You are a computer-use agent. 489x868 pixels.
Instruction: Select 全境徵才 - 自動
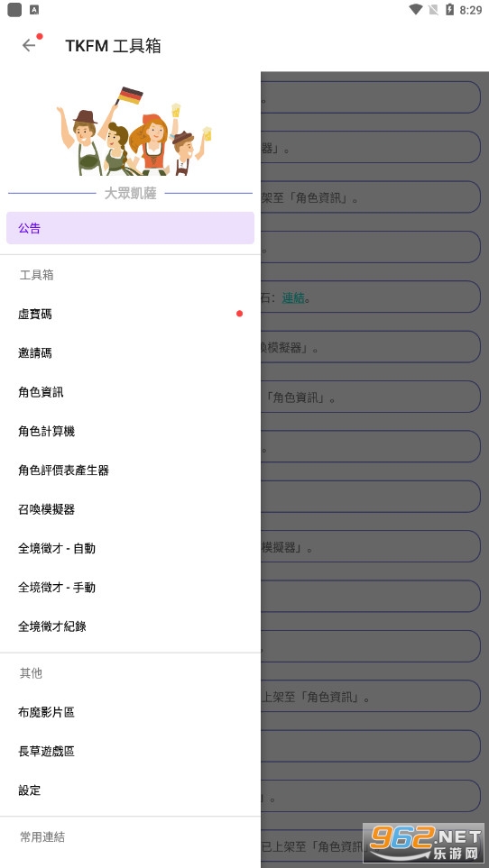tap(130, 548)
